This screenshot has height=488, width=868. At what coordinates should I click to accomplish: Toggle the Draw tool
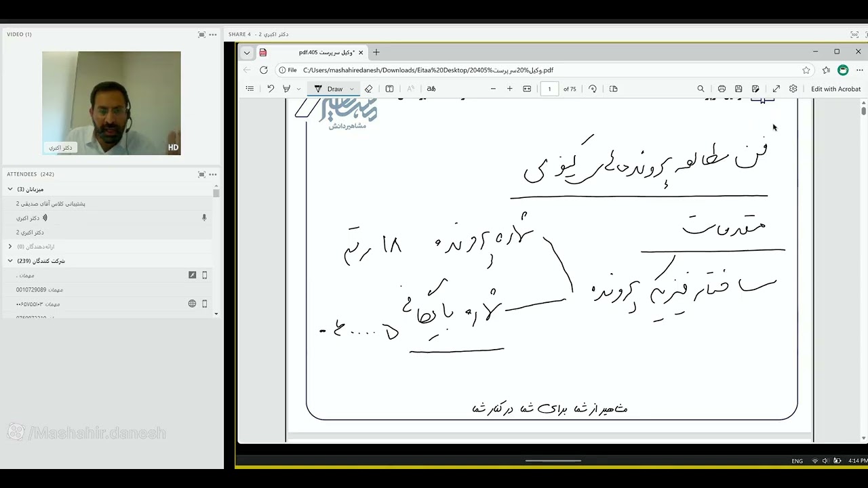328,89
